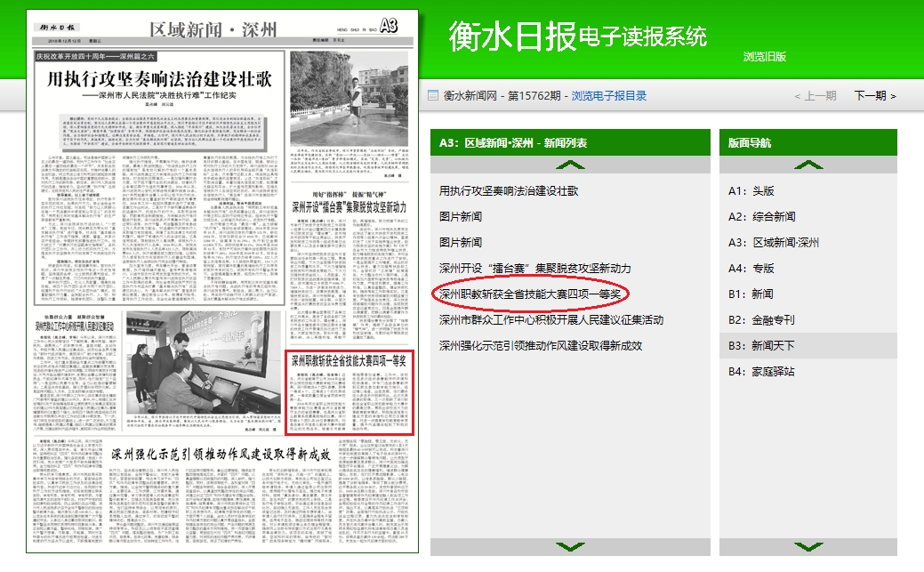Select page B4：家庭驿站 in navigation

point(761,371)
